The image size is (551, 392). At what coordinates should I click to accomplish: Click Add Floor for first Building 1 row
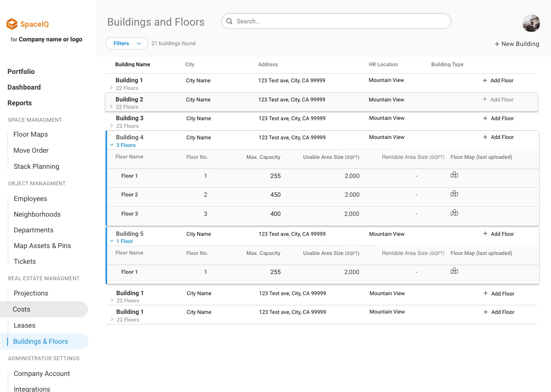pos(498,80)
